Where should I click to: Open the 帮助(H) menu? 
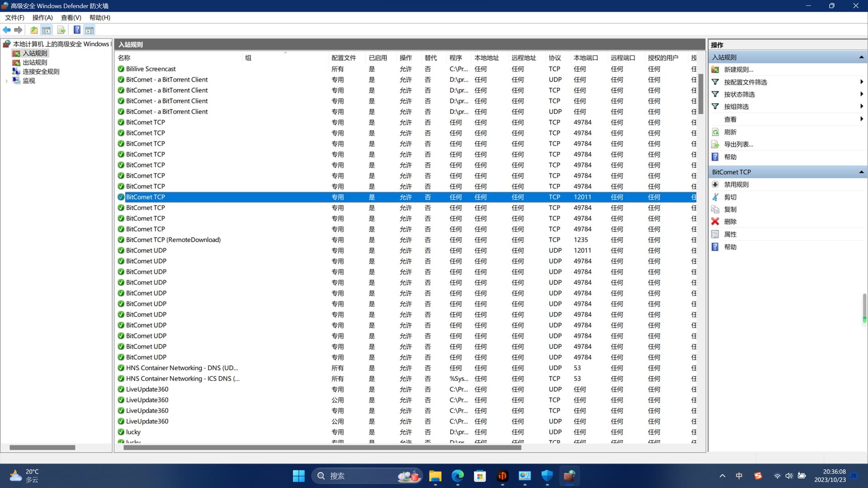[99, 17]
